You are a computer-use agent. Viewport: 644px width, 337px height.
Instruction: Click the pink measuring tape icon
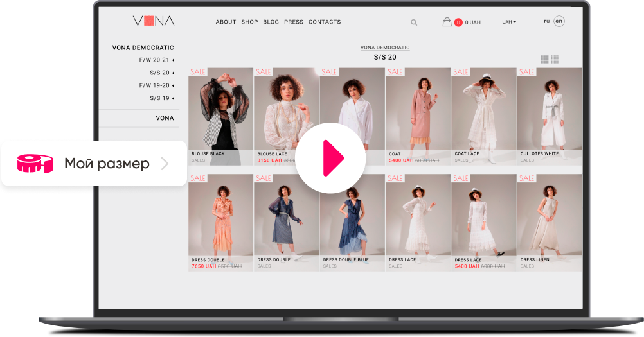click(34, 164)
